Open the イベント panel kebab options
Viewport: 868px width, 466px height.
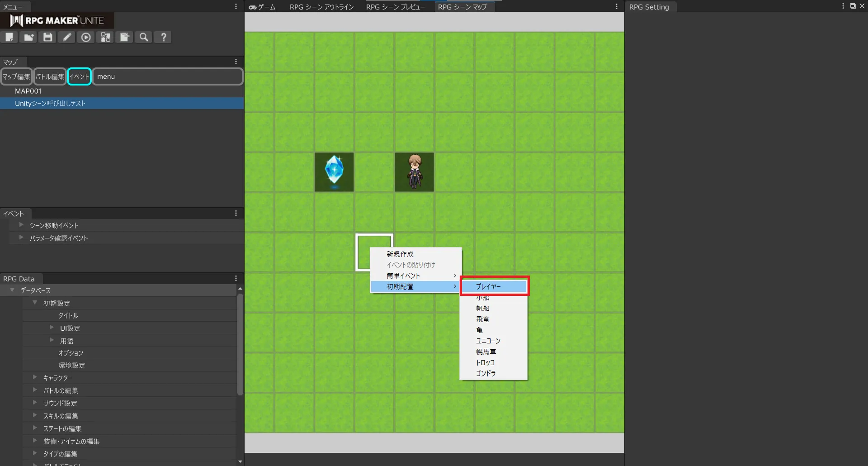point(236,213)
